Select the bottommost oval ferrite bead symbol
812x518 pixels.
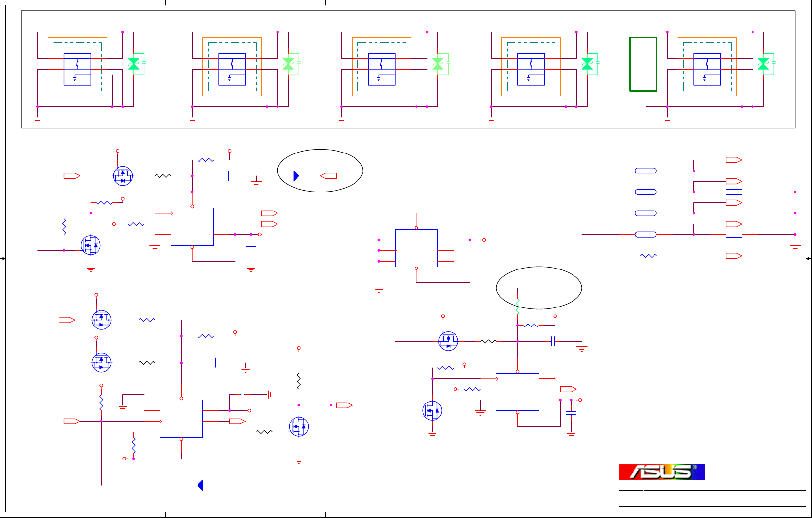pos(646,234)
